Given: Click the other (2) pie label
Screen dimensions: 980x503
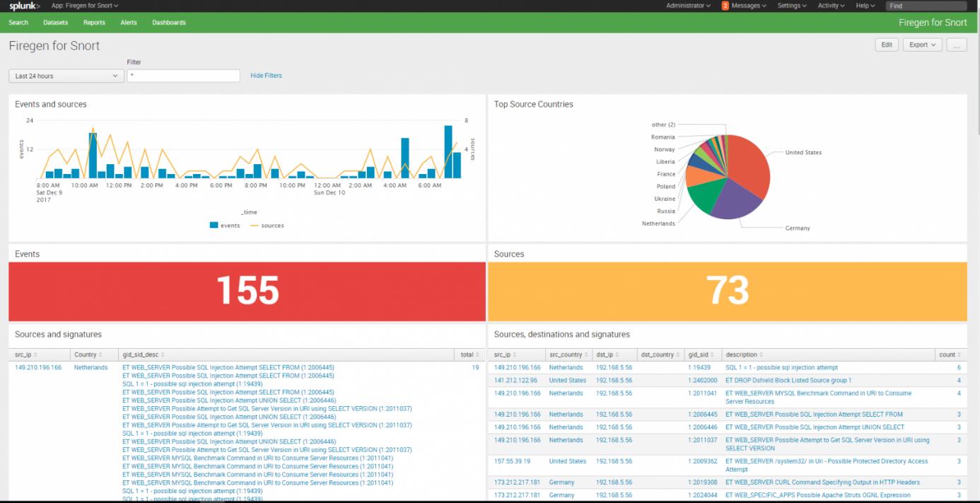Looking at the screenshot, I should coord(663,125).
